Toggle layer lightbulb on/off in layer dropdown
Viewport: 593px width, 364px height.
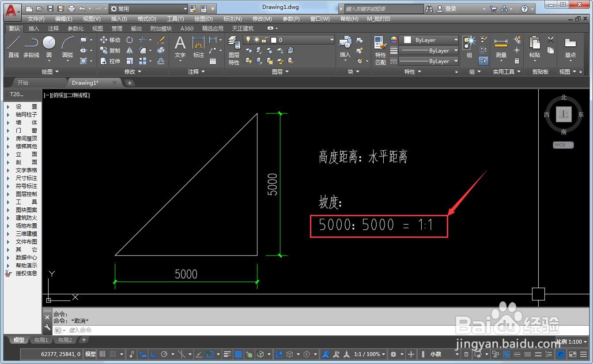(x=248, y=40)
